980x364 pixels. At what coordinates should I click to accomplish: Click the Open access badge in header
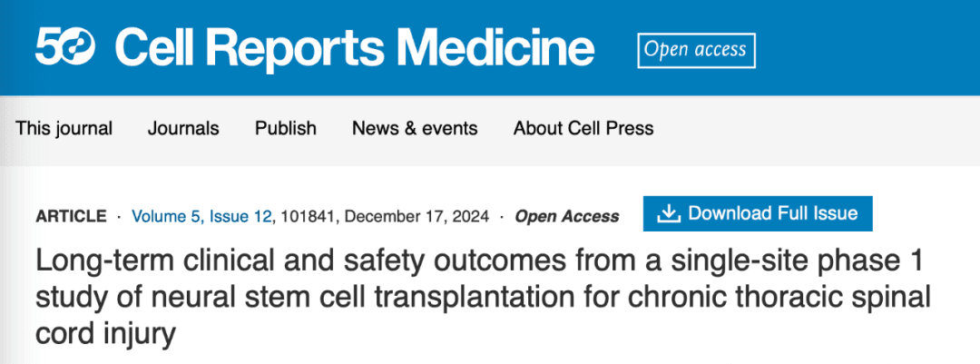pyautogui.click(x=696, y=50)
